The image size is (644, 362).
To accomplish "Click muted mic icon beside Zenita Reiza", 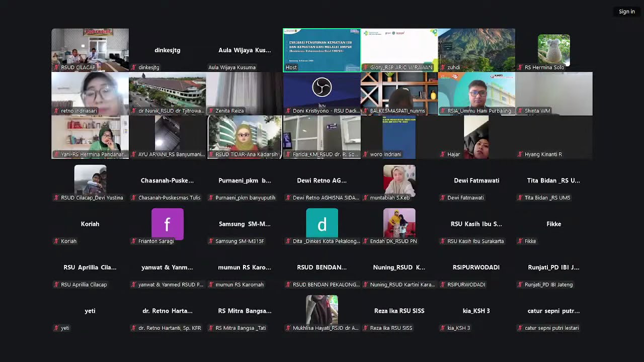I will coord(211,111).
